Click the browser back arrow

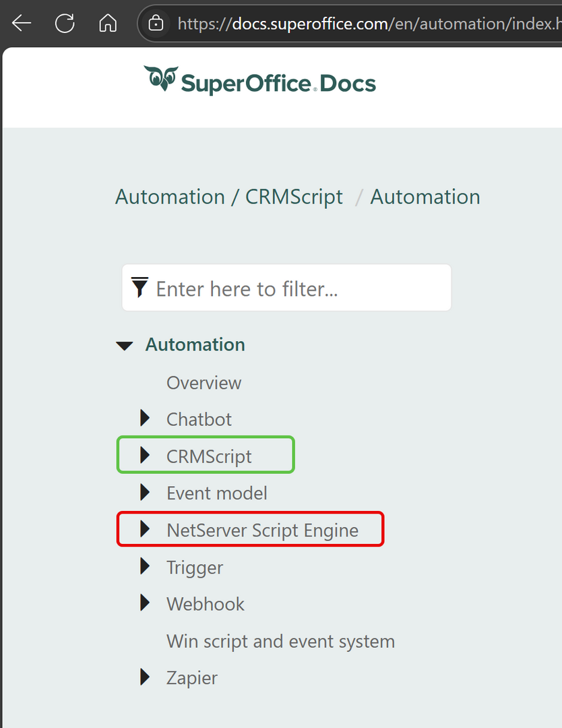22,23
